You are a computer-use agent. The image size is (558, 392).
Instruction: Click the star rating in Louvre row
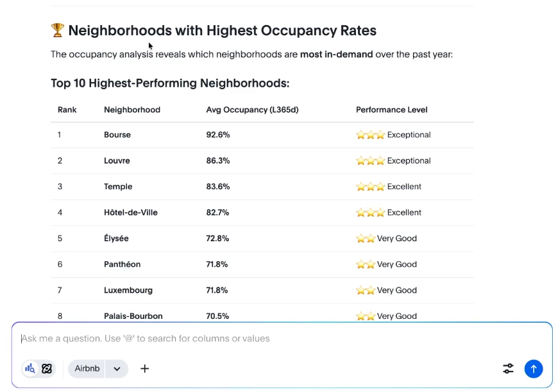(x=370, y=161)
